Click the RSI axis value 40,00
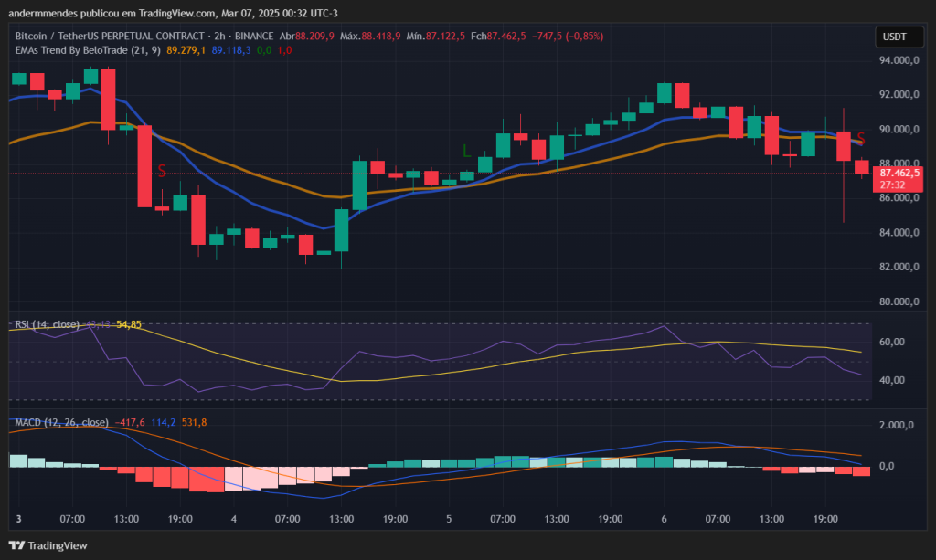 (892, 380)
